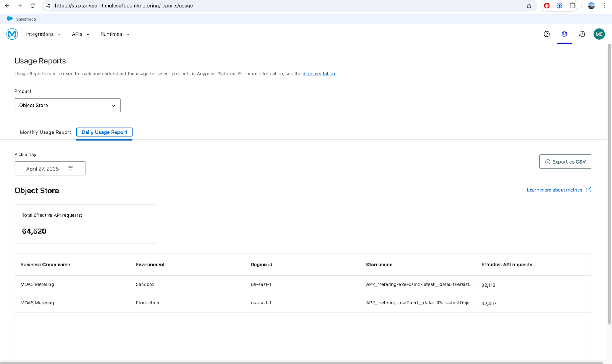Screen dimensions: 612x364
Task: Expand the Runtimes menu
Action: (x=114, y=34)
